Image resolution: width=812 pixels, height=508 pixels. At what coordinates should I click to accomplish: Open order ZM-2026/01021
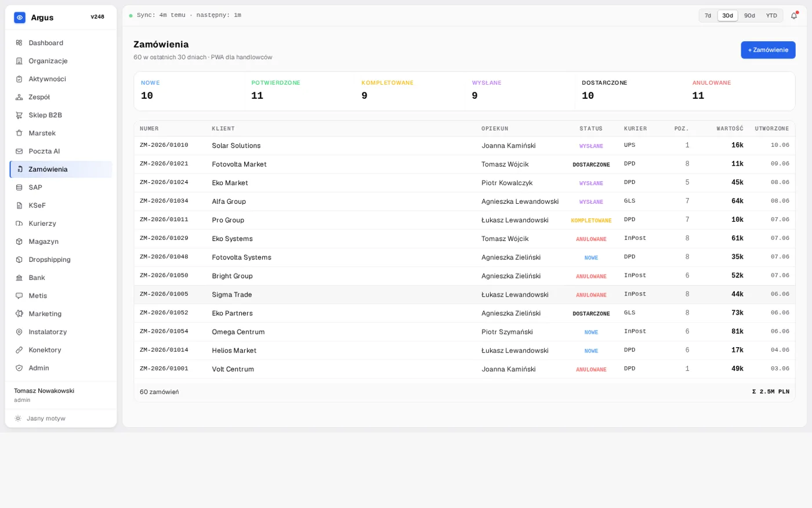coord(164,164)
